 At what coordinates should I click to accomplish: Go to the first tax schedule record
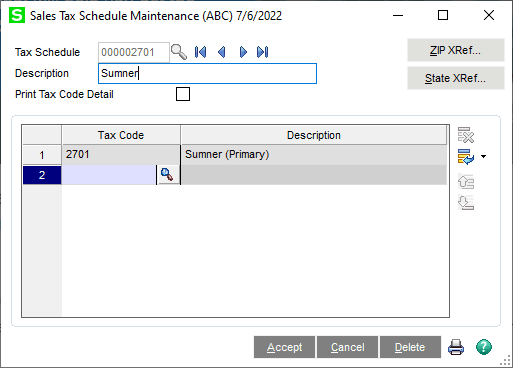200,52
